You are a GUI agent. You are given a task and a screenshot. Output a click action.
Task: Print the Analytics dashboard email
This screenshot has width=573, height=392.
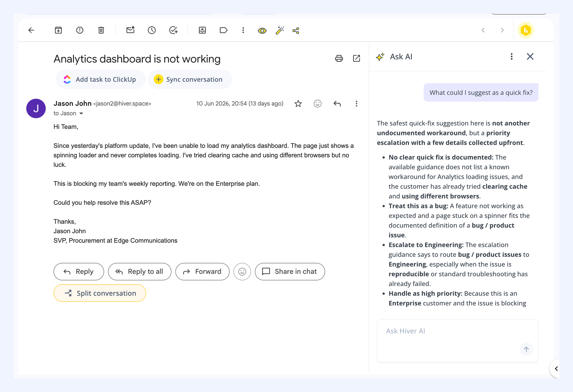(x=339, y=58)
